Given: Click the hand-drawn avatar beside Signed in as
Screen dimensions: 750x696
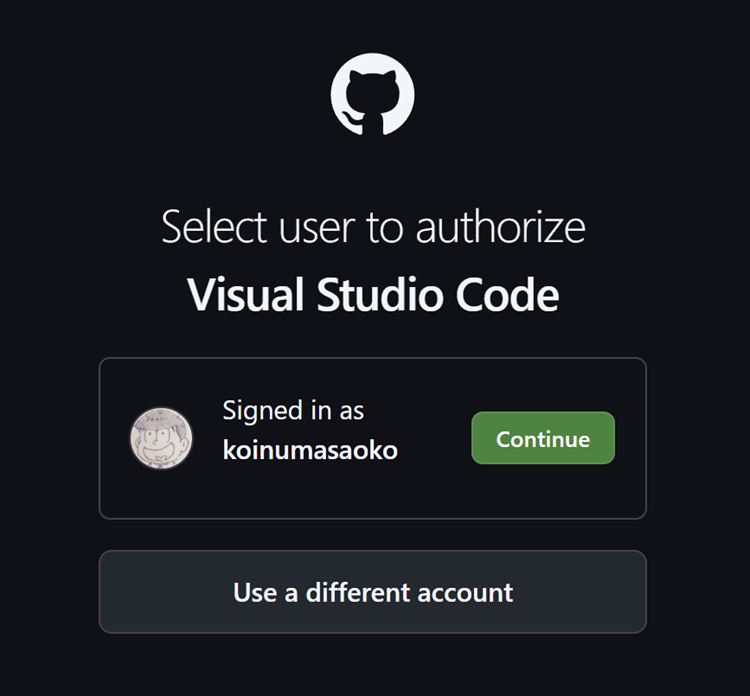Looking at the screenshot, I should tap(162, 438).
